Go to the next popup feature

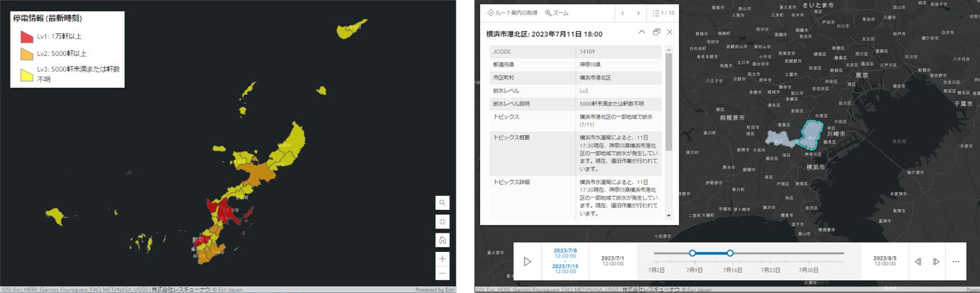pyautogui.click(x=638, y=13)
